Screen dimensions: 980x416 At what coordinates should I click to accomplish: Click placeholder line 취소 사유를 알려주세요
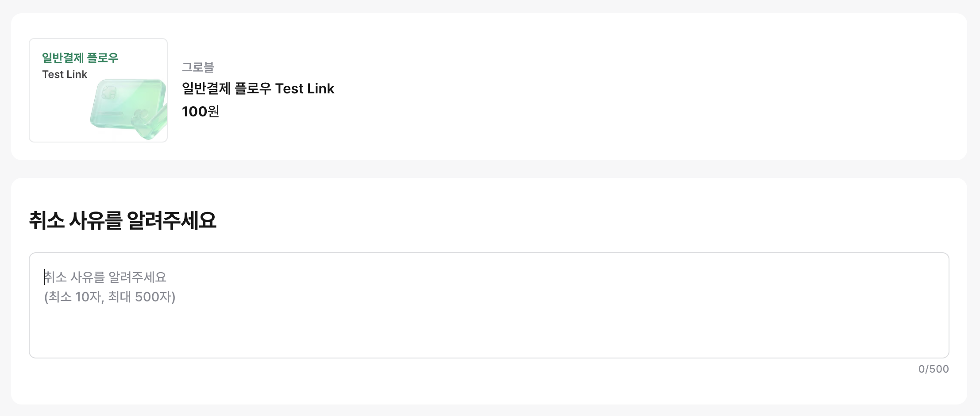105,277
